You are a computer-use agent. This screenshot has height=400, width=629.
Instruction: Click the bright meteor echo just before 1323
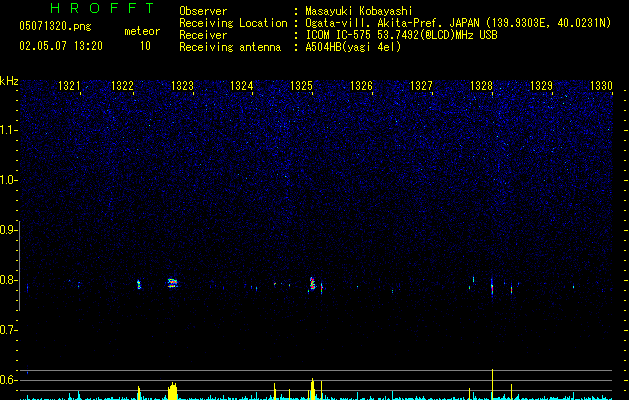[172, 283]
